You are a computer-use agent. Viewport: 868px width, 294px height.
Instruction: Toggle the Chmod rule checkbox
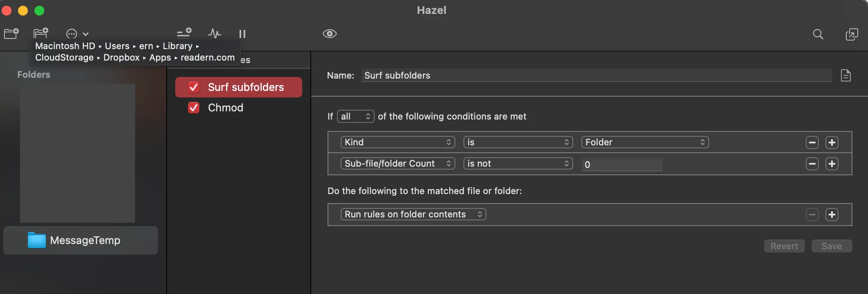coord(194,108)
